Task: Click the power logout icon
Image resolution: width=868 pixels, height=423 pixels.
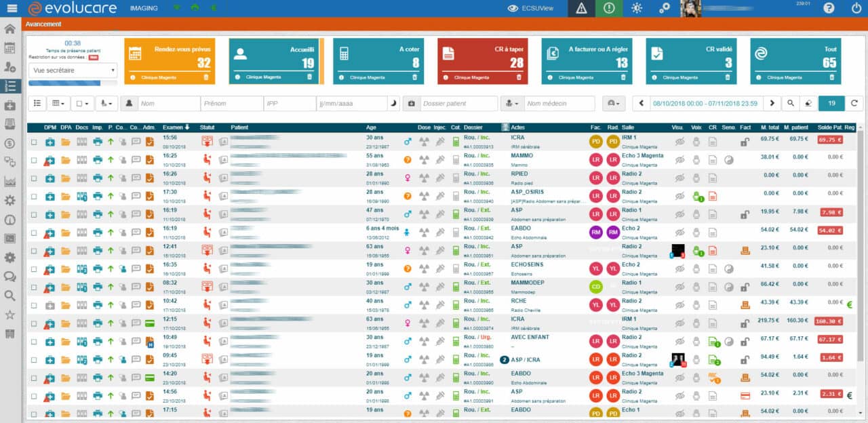Action: [856, 9]
